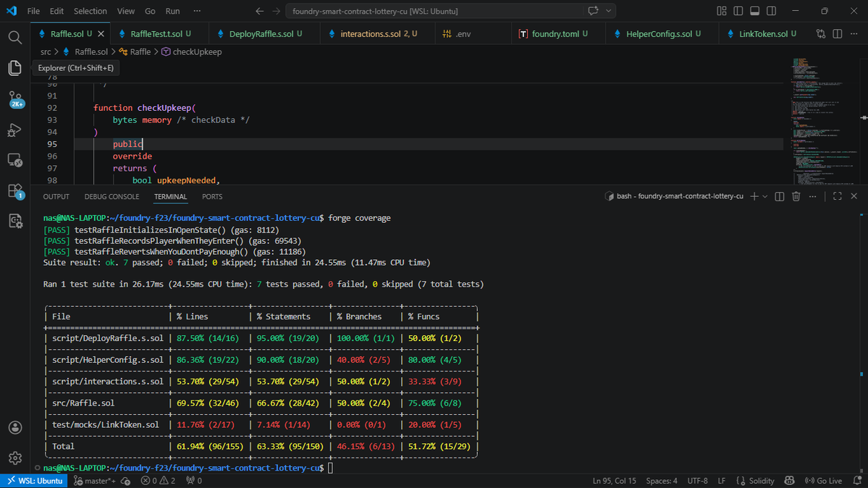The height and width of the screenshot is (488, 868).
Task: Open terminal panel More Actions ellipsis
Action: click(813, 196)
